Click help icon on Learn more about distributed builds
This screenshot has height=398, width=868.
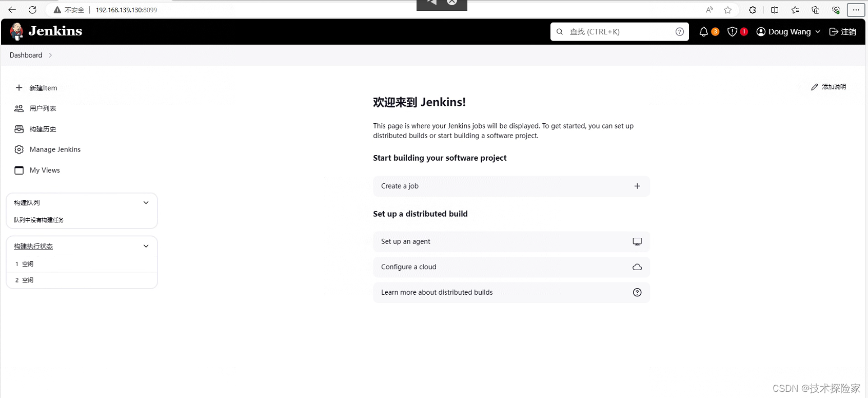click(x=637, y=292)
